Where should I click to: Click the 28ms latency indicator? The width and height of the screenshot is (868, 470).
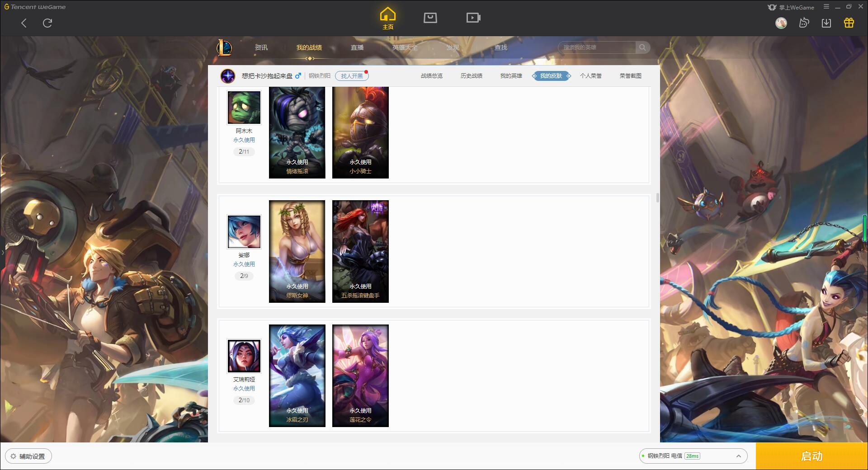point(692,456)
